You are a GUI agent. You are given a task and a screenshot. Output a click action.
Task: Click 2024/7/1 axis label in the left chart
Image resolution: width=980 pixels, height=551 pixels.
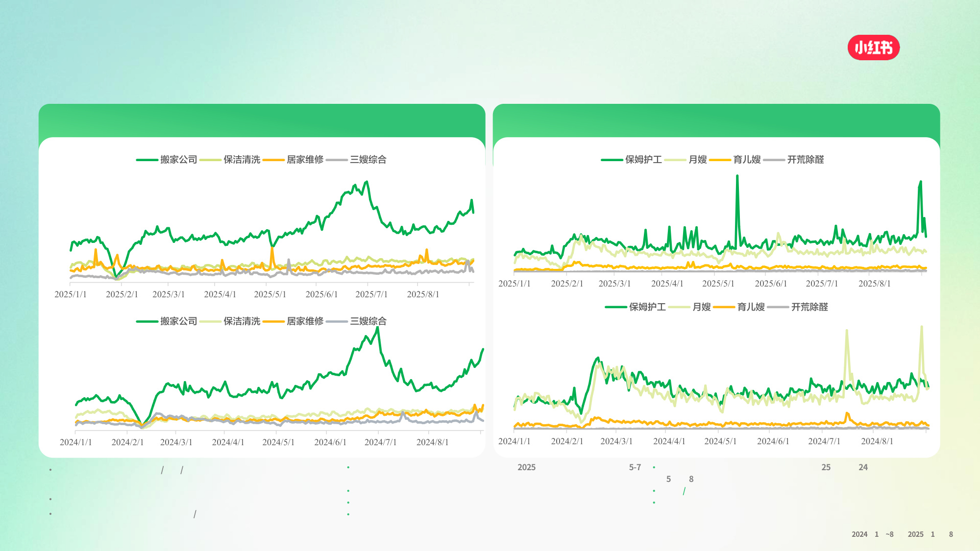(x=380, y=442)
